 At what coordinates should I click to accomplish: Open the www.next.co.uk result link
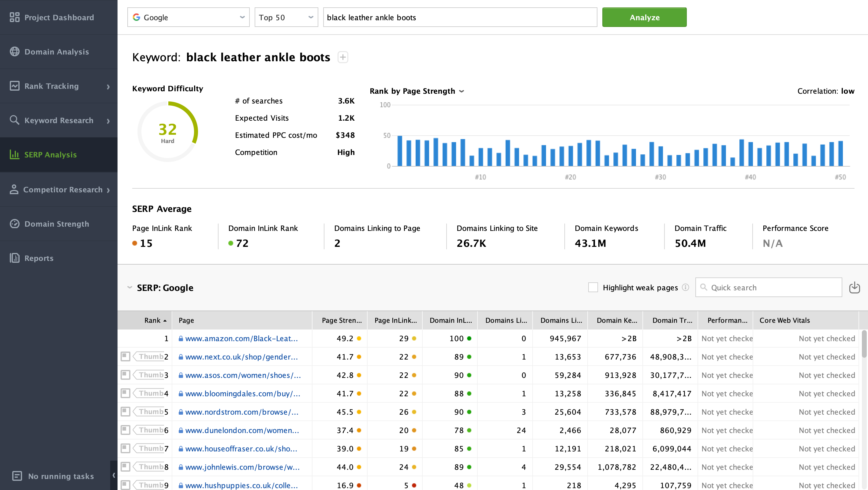pyautogui.click(x=241, y=356)
